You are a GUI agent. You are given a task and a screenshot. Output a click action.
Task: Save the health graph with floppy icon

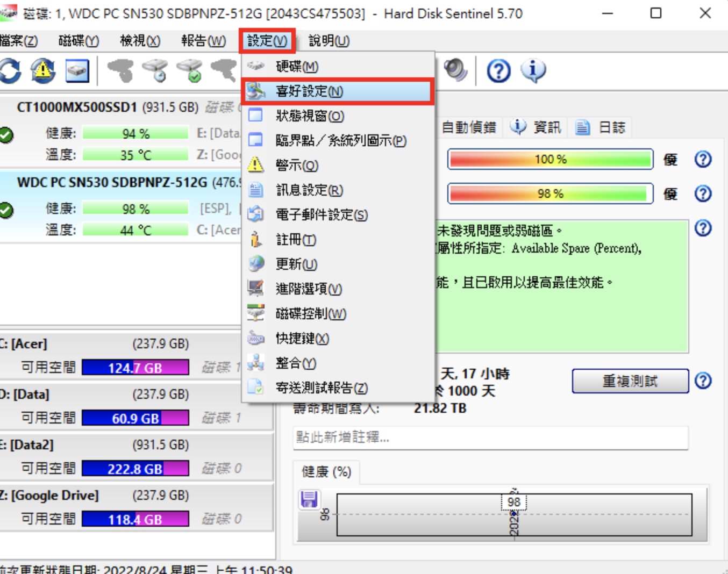(309, 500)
